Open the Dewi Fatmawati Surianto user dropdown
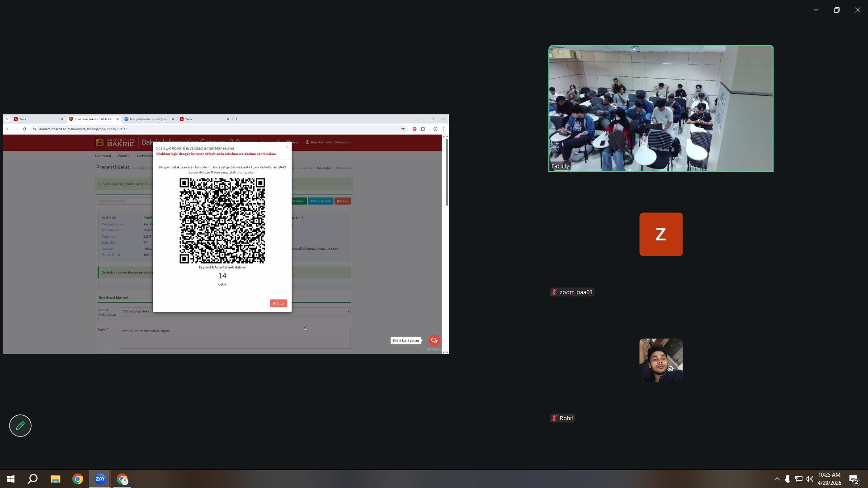 click(328, 142)
